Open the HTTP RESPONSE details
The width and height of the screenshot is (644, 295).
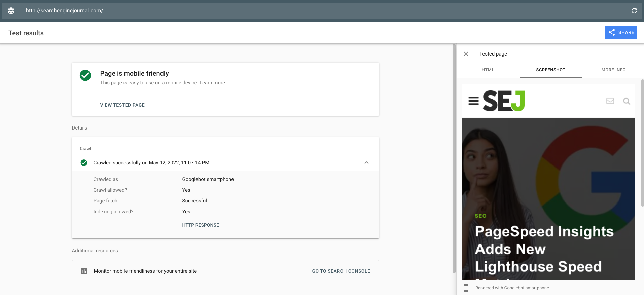(201, 225)
